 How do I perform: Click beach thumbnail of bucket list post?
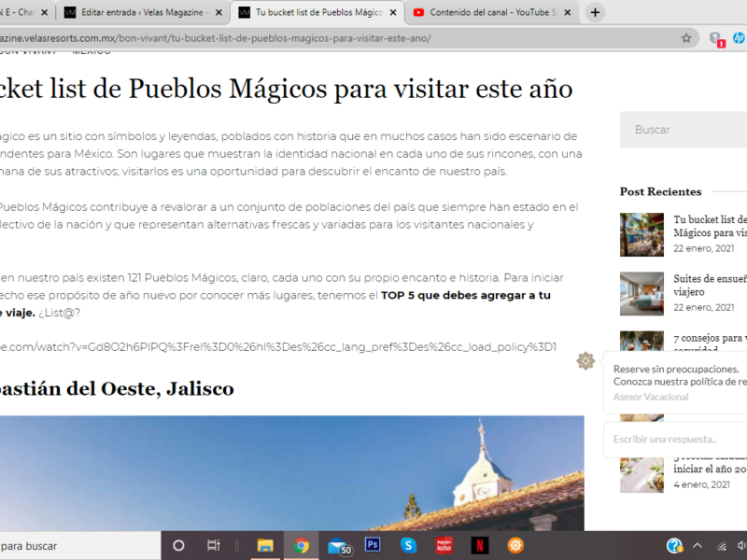[641, 235]
